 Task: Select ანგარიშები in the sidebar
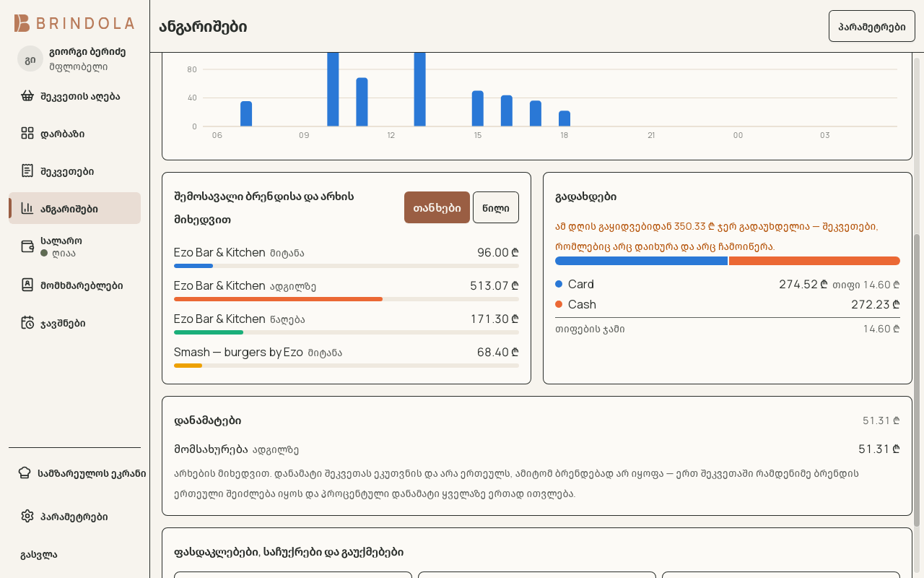74,209
